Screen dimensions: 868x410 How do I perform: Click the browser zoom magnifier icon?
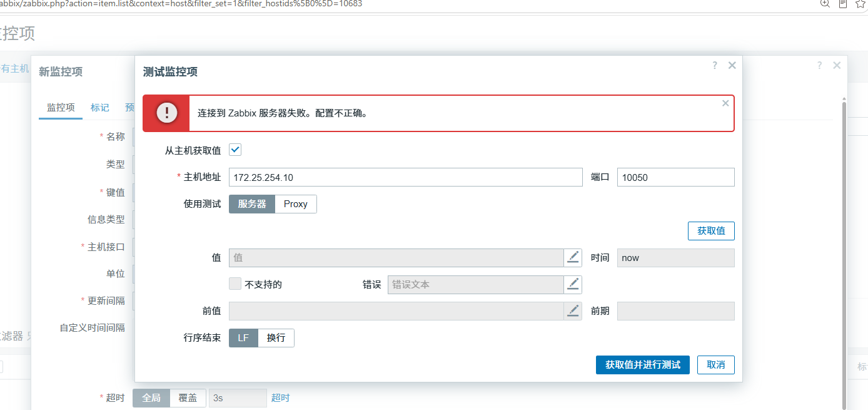click(825, 4)
